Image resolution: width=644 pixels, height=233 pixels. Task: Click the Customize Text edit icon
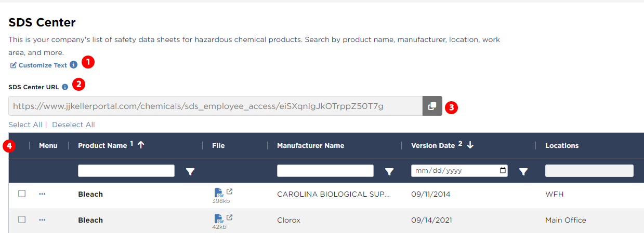(14, 65)
